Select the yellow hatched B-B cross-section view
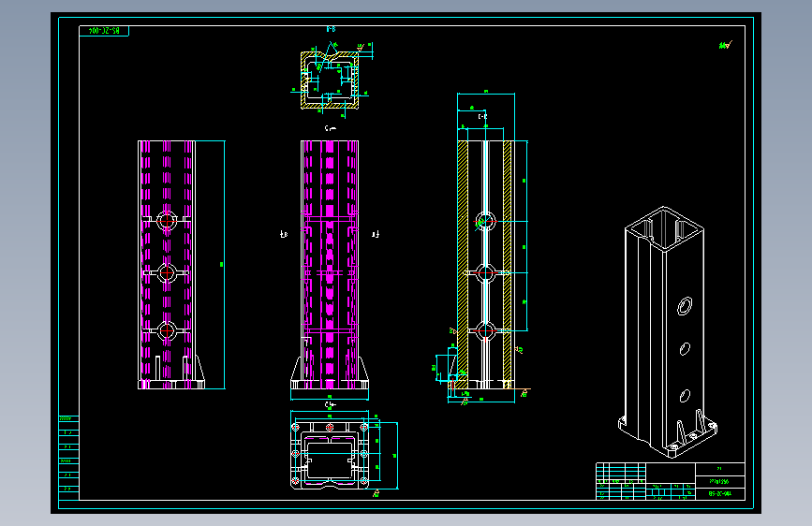 coord(330,80)
